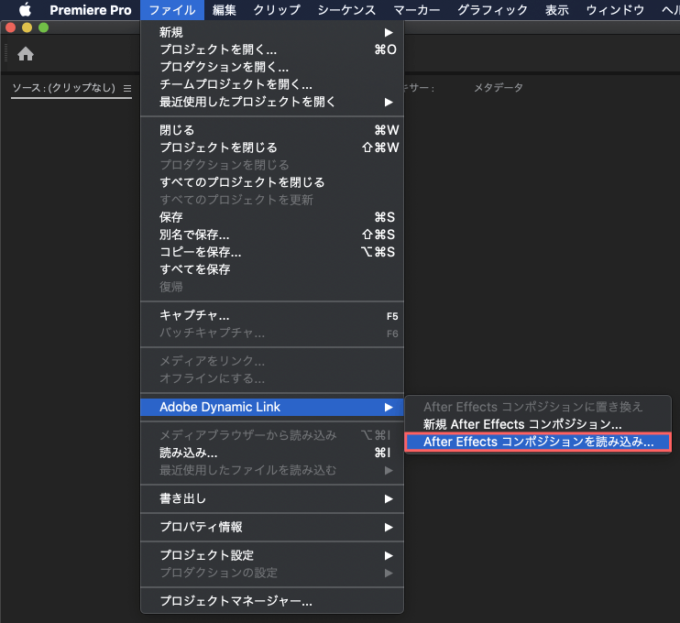
Task: Expand the 新規 submenu
Action: (272, 32)
